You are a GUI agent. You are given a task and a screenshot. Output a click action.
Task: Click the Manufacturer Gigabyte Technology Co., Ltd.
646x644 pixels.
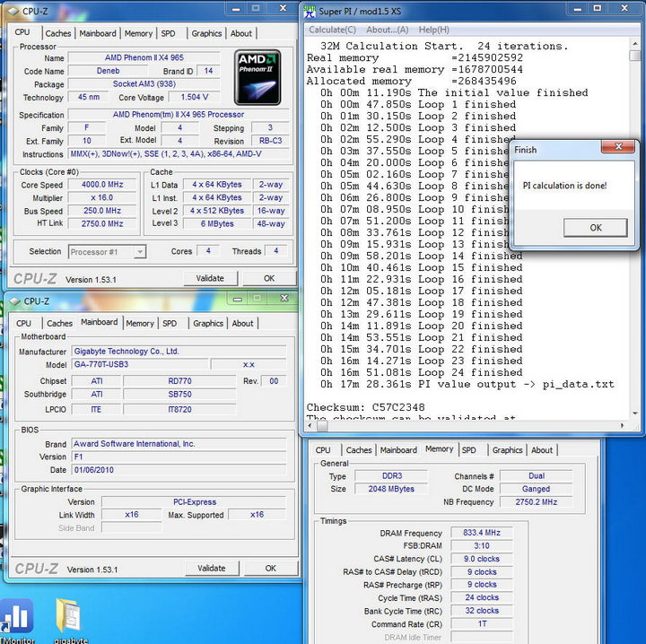(x=179, y=352)
